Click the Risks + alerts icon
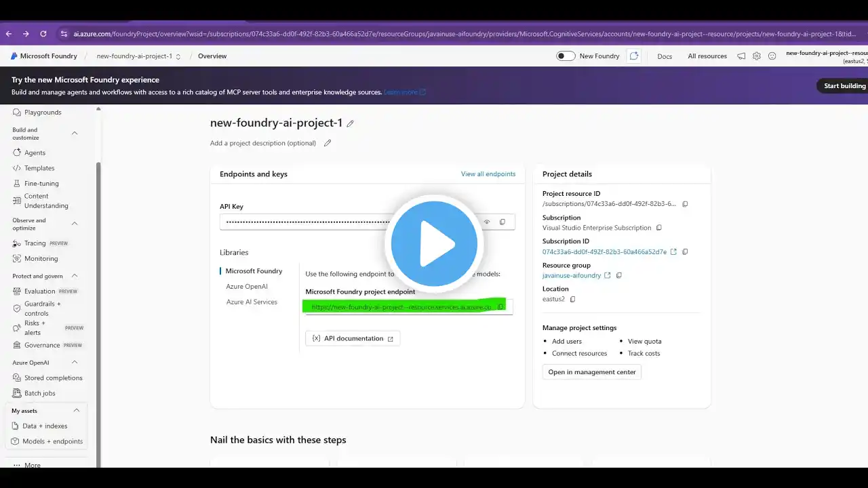This screenshot has width=868, height=488. click(18, 327)
